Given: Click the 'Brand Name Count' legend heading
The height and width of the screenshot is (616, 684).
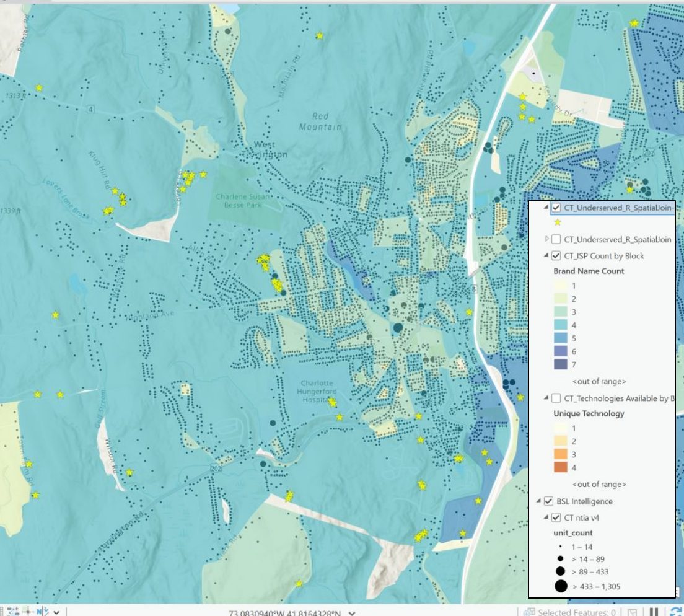Looking at the screenshot, I should click(x=589, y=271).
